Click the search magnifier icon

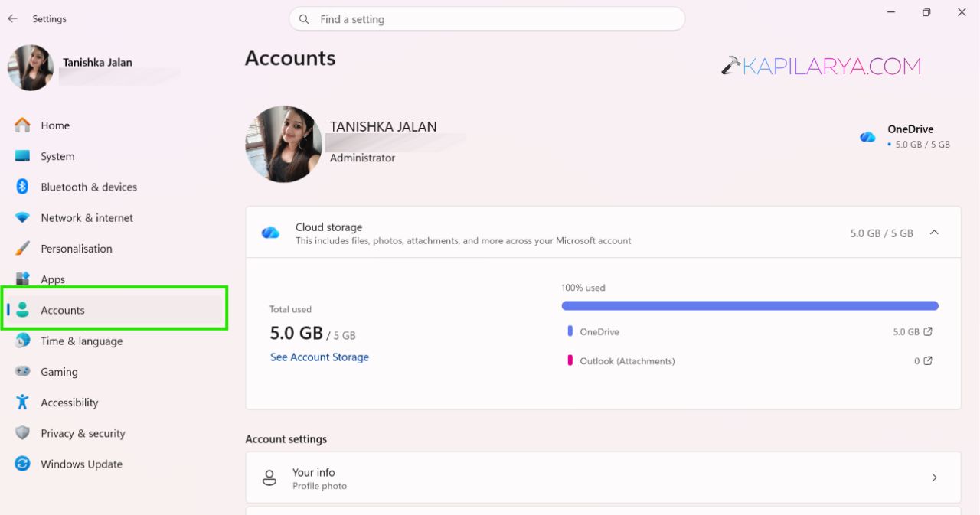(304, 19)
